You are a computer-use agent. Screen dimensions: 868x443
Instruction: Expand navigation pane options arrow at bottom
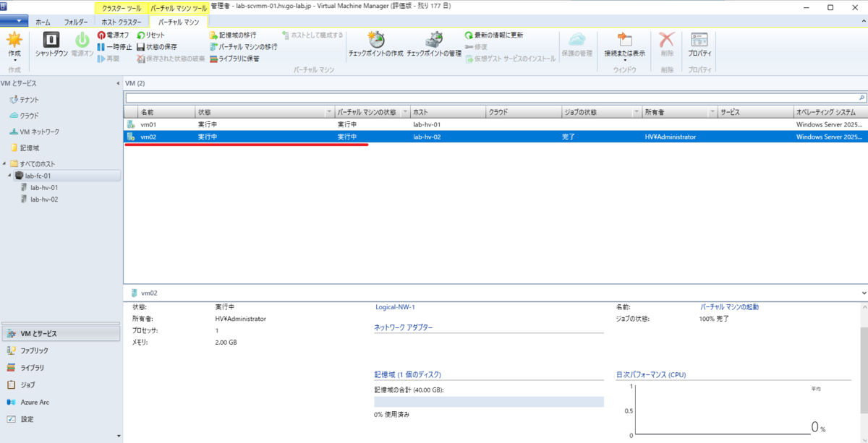click(119, 436)
